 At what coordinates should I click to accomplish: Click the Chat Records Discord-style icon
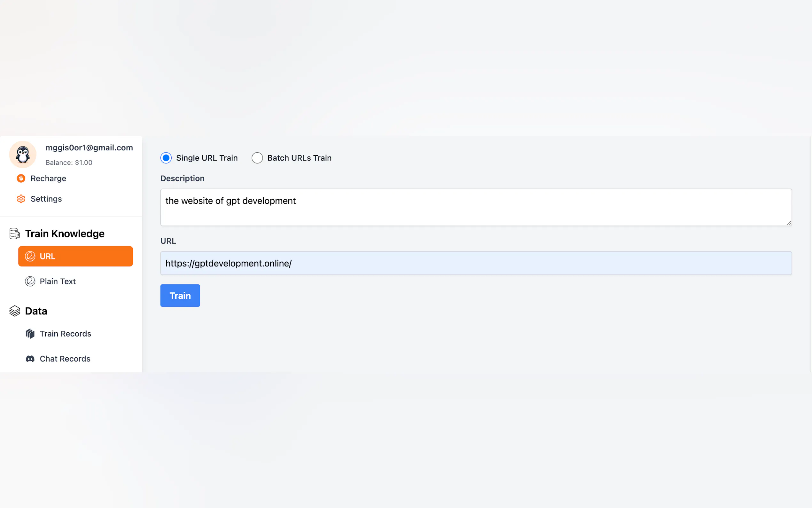pyautogui.click(x=30, y=359)
